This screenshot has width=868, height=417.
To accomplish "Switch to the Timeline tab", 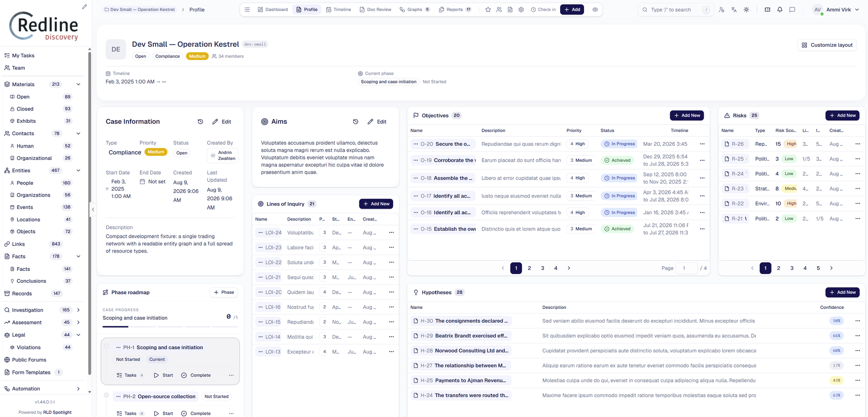I will pos(339,10).
